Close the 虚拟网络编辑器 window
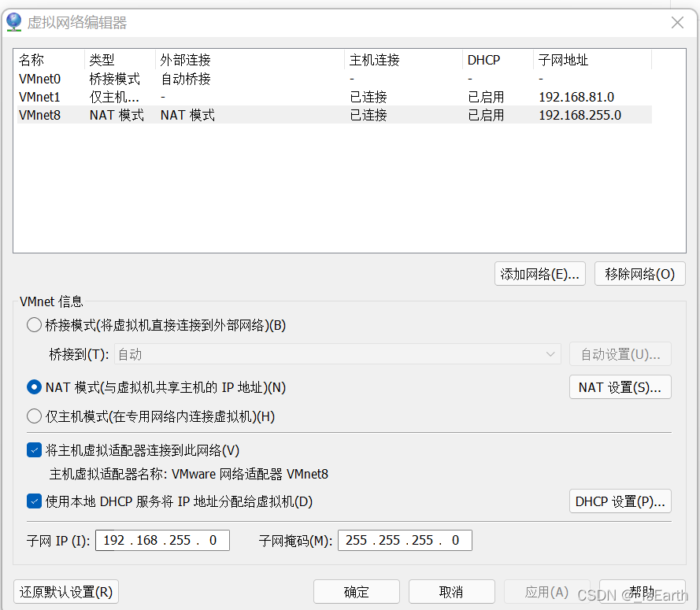Image resolution: width=700 pixels, height=610 pixels. pyautogui.click(x=677, y=22)
